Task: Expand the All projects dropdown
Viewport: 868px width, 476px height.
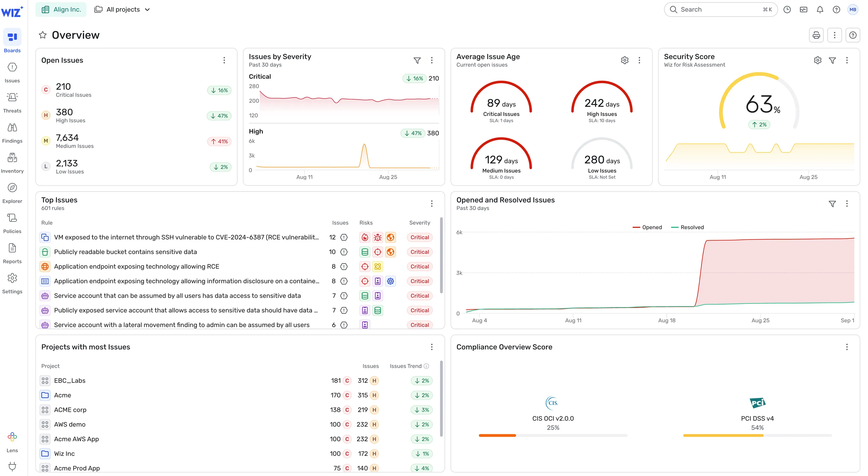Action: (123, 9)
